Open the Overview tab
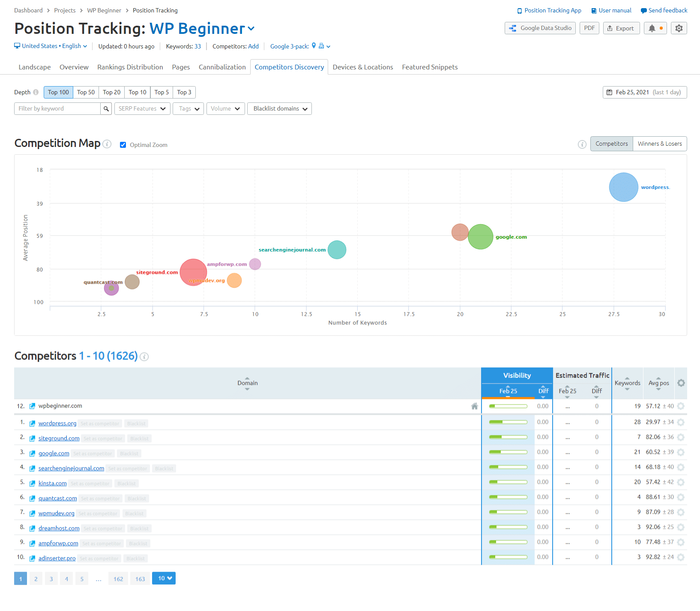This screenshot has width=700, height=611. [74, 67]
